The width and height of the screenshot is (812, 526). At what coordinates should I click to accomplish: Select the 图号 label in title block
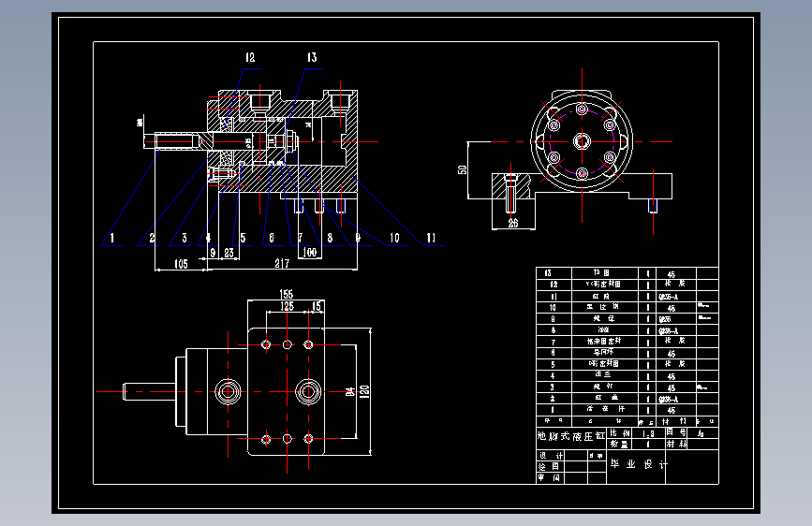pyautogui.click(x=676, y=432)
